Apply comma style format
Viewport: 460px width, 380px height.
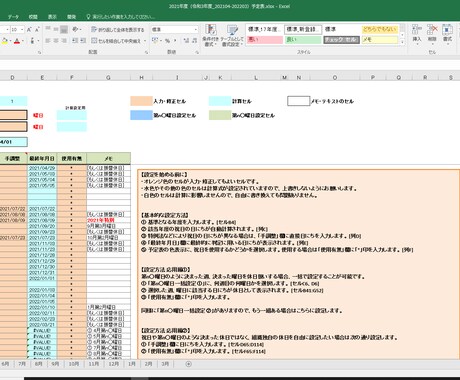click(175, 41)
